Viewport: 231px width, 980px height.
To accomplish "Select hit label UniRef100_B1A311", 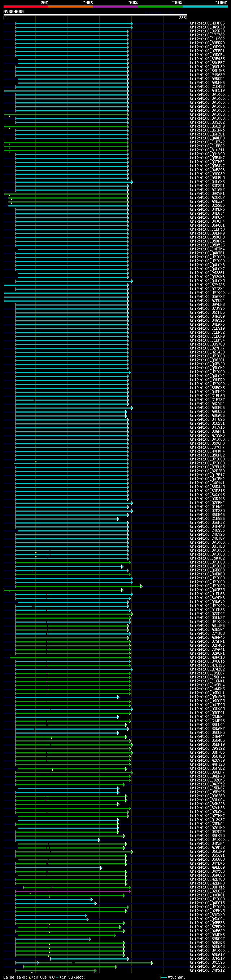I will [x=208, y=150].
